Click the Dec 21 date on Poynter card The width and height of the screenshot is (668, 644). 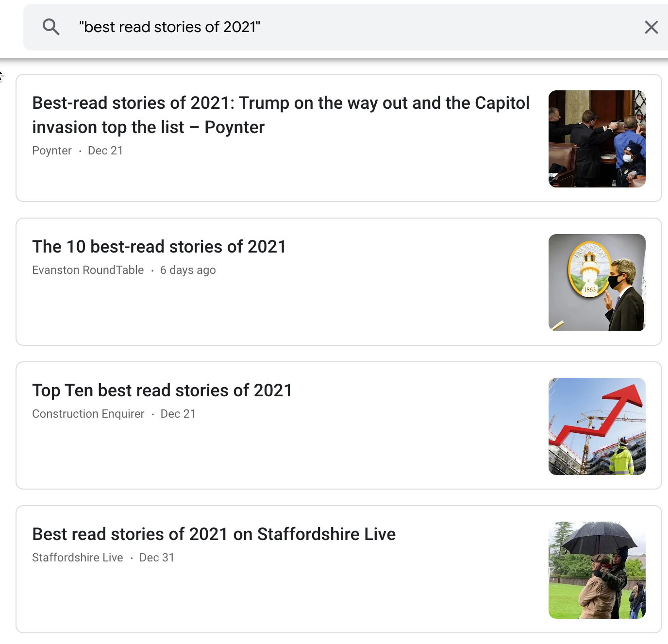click(x=105, y=151)
